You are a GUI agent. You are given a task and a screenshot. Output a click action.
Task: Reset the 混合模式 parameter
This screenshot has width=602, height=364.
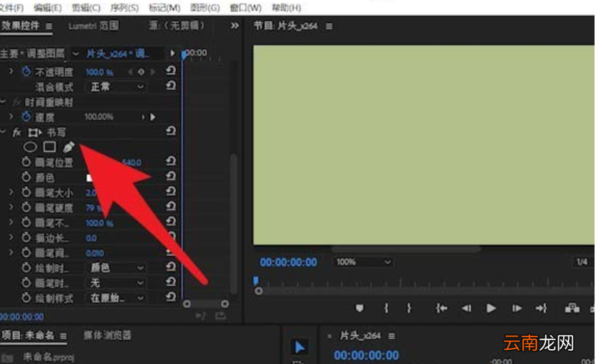pyautogui.click(x=171, y=86)
